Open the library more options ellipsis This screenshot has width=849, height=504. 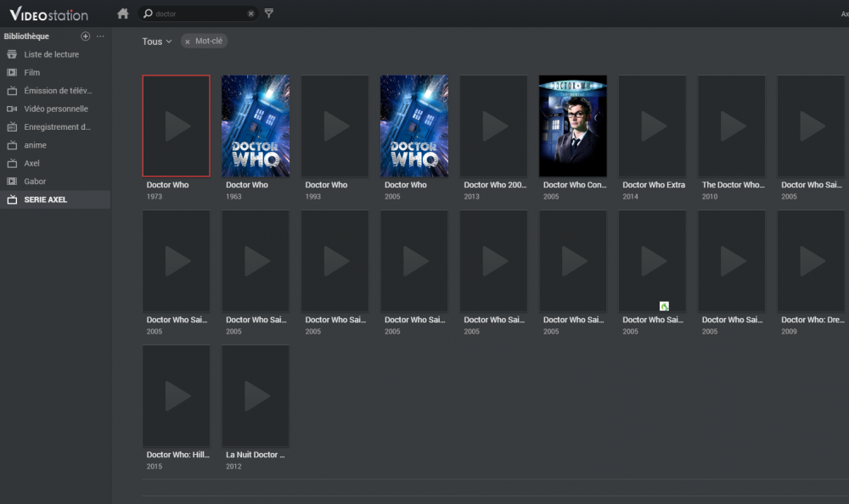click(x=100, y=36)
